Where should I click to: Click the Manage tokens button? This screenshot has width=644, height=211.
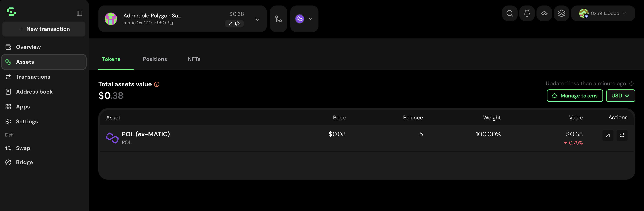(574, 96)
